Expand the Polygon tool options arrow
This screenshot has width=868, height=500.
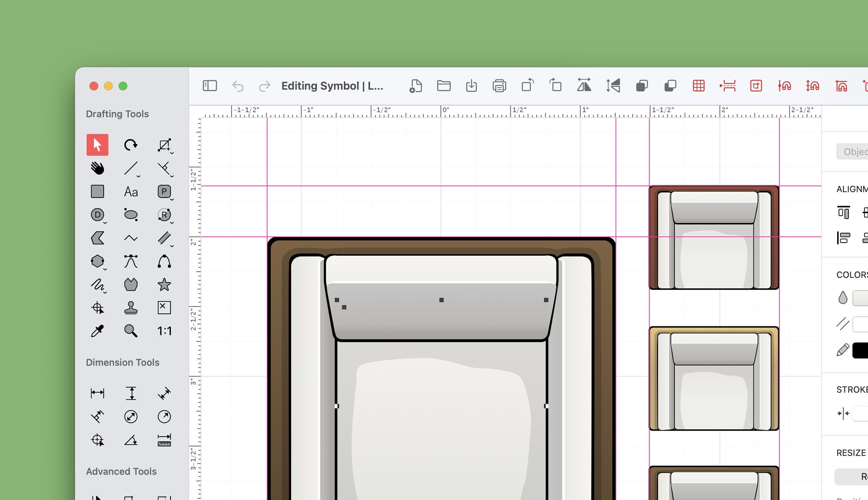[x=105, y=270]
